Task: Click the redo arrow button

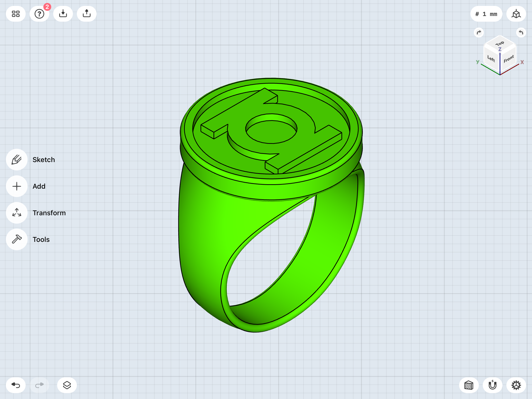Action: click(x=39, y=385)
